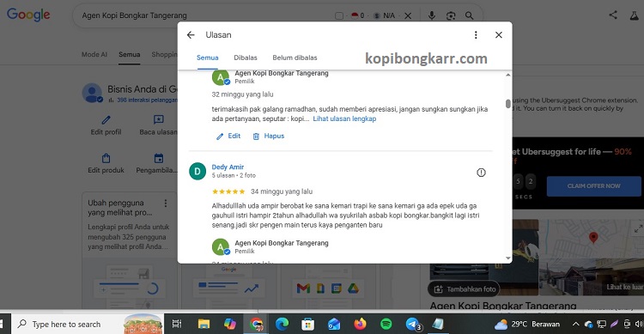Image resolution: width=644 pixels, height=334 pixels.
Task: Click the map location pin
Action: [x=593, y=238]
